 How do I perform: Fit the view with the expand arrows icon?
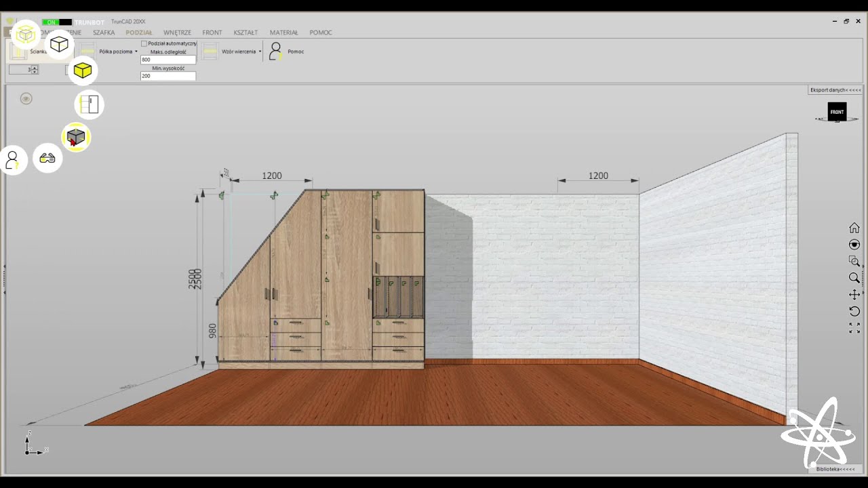point(854,328)
